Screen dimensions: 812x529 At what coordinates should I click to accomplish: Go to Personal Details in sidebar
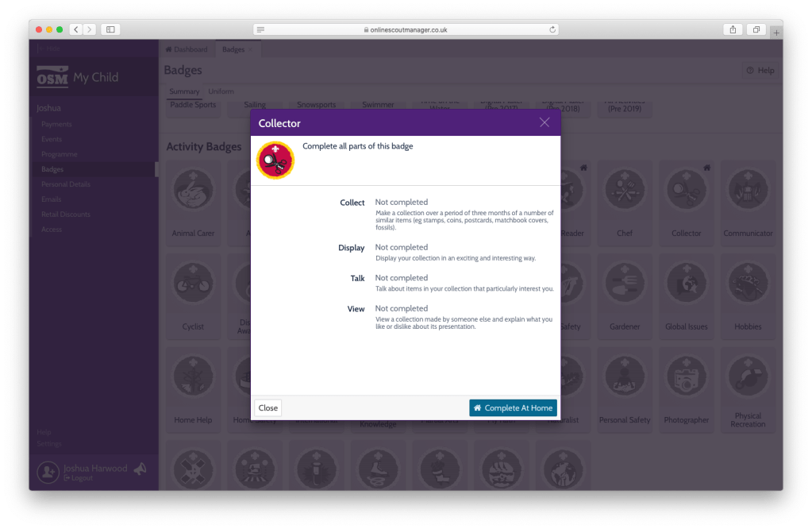66,184
